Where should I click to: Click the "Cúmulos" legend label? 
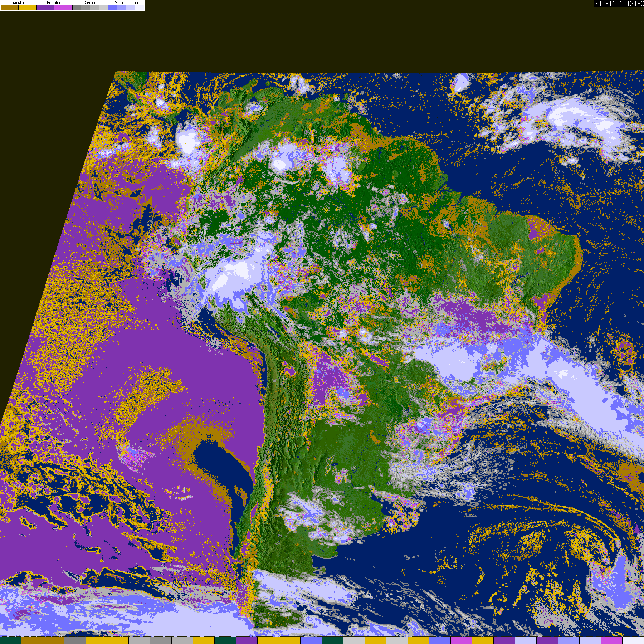18,3
